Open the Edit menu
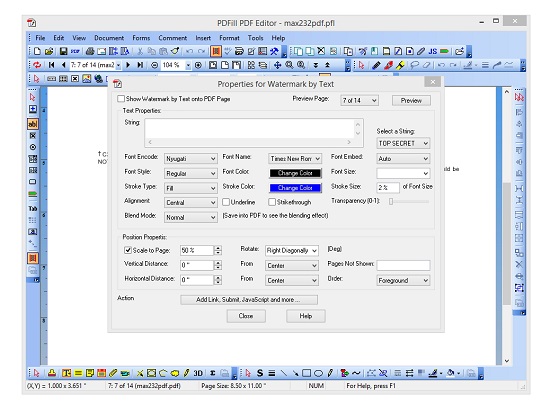The width and height of the screenshot is (550, 414). (59, 38)
